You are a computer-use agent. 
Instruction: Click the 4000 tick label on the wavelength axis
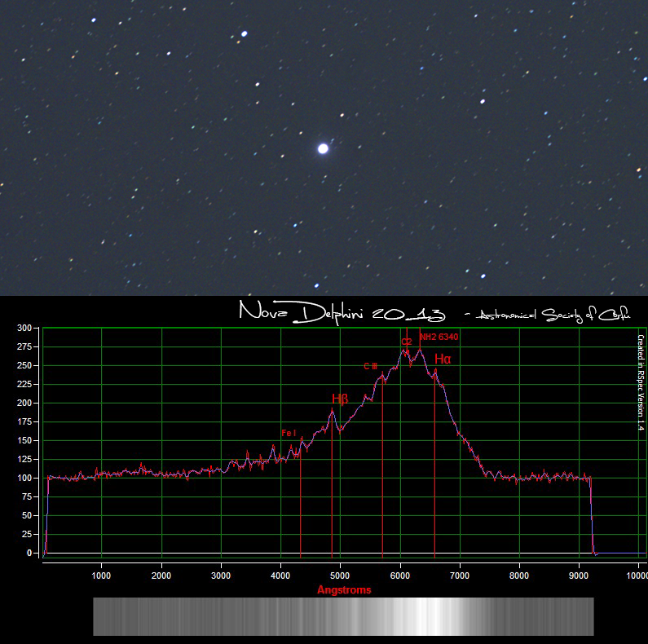[280, 576]
